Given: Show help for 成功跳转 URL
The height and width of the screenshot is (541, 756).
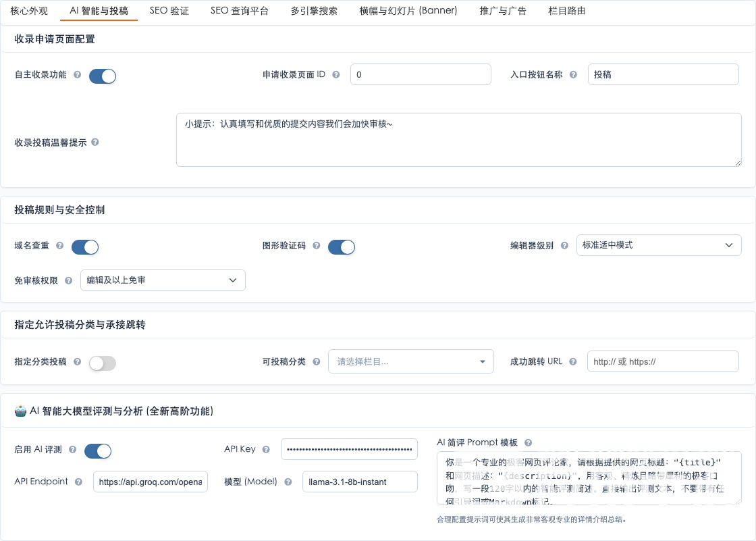Looking at the screenshot, I should 573,361.
